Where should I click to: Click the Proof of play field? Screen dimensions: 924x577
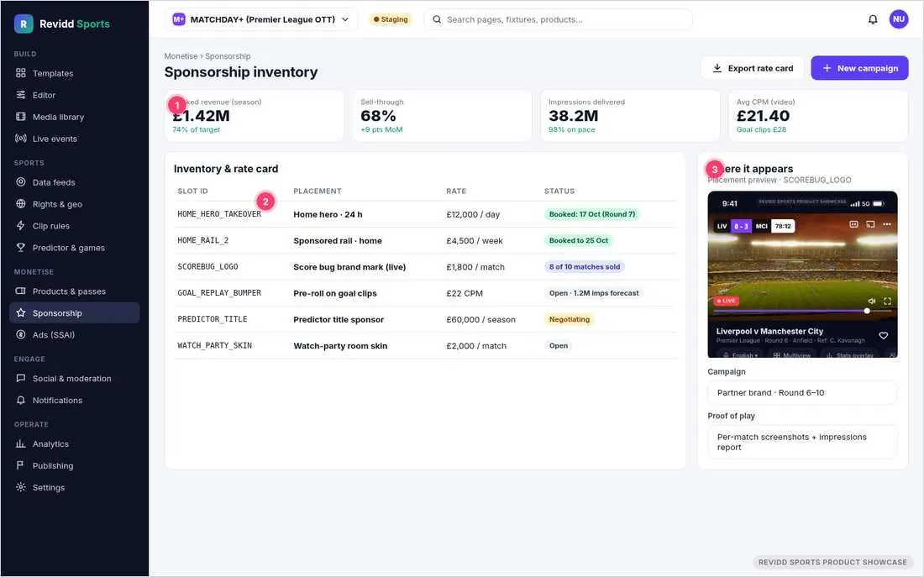pyautogui.click(x=802, y=442)
